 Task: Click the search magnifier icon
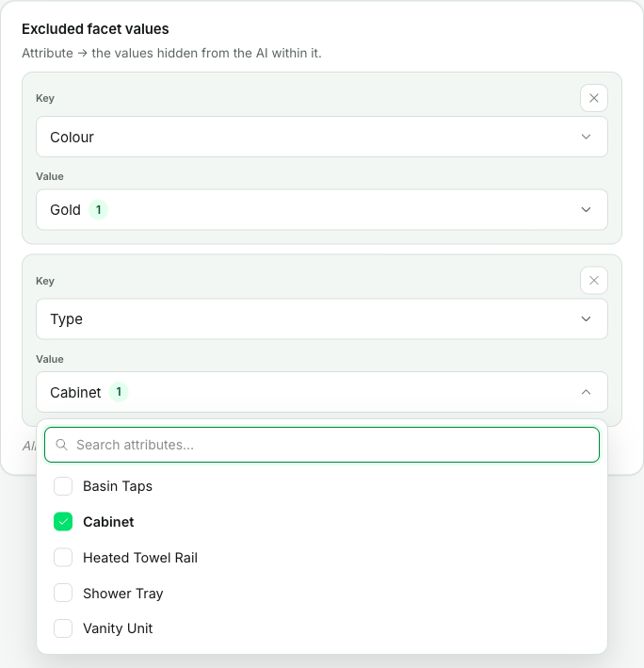point(62,445)
